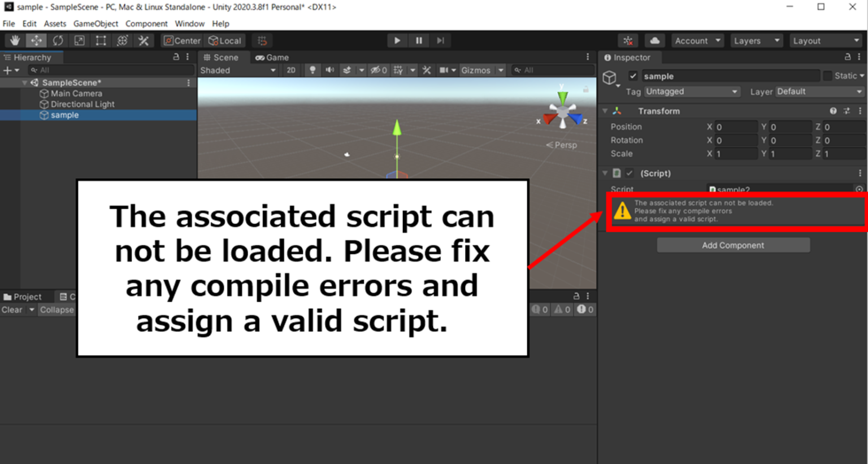Toggle the Static checkbox
This screenshot has height=464, width=868.
(x=828, y=76)
